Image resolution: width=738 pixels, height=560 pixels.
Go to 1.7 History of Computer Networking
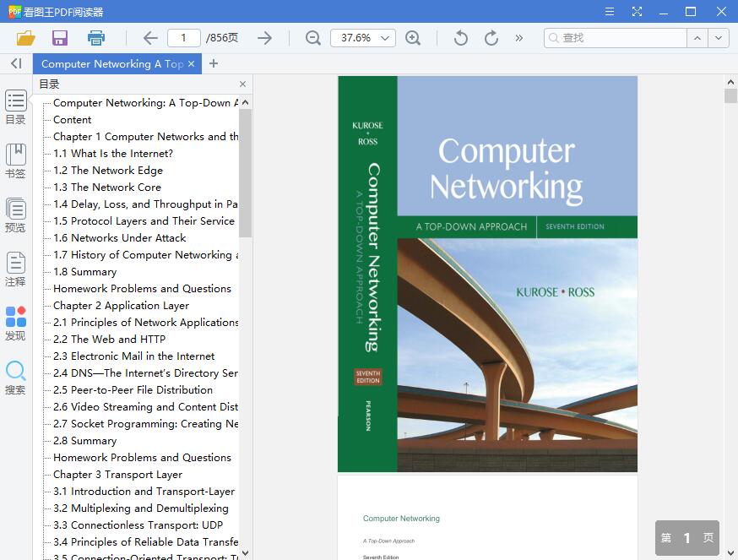145,255
